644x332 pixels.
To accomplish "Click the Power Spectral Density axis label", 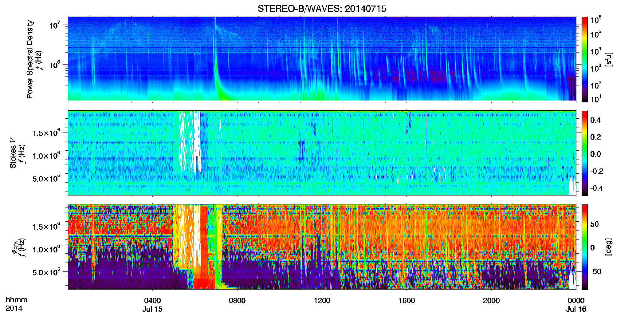I will coord(29,59).
